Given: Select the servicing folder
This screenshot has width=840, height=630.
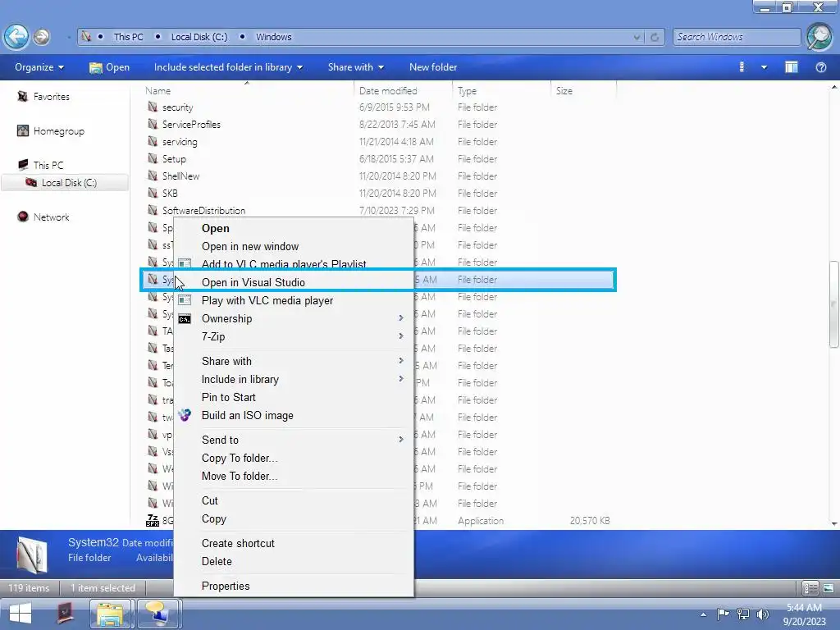Looking at the screenshot, I should (180, 142).
